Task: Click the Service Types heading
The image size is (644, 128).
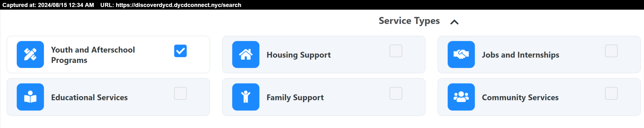Action: coord(409,21)
